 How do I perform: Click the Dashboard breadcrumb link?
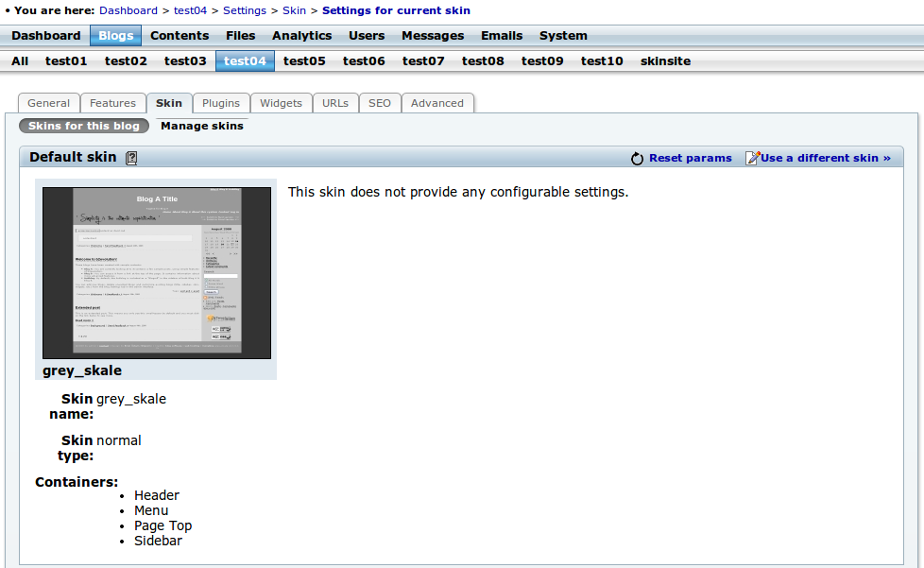(x=128, y=10)
